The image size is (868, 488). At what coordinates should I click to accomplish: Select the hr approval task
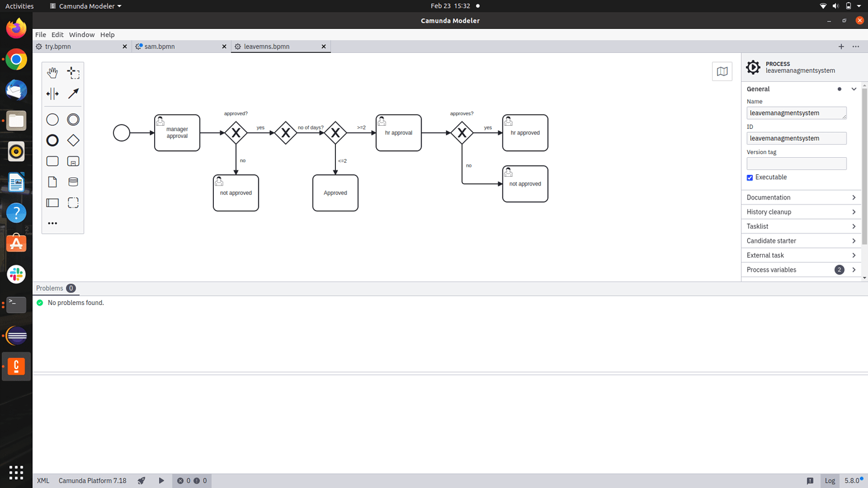pos(399,133)
